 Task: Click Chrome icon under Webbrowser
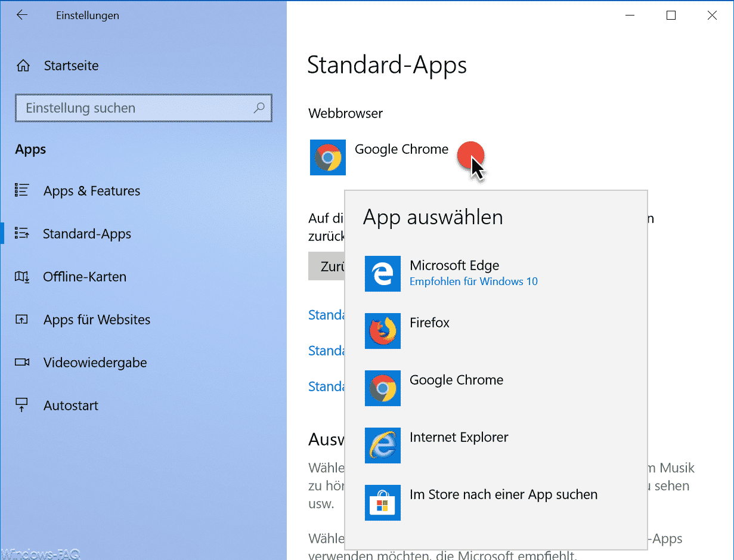[328, 157]
